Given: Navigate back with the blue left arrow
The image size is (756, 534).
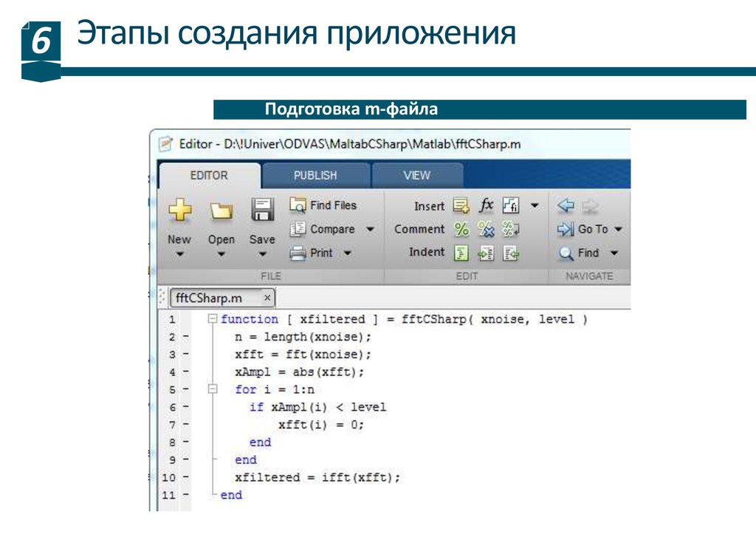Looking at the screenshot, I should [x=566, y=206].
